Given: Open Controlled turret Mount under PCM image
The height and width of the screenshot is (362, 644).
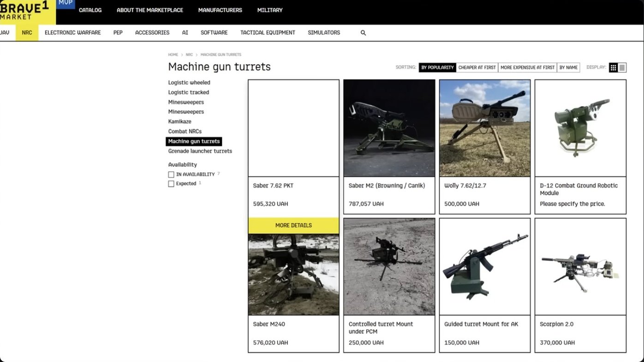Looking at the screenshot, I should 389,267.
